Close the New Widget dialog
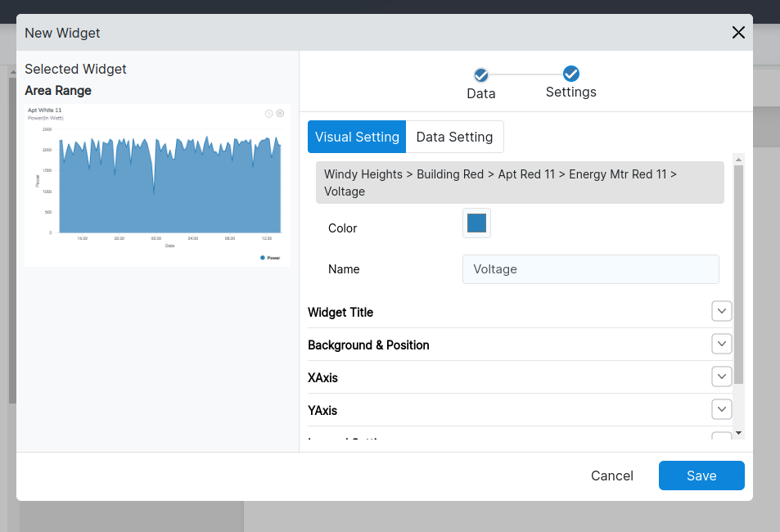780x532 pixels. (738, 33)
